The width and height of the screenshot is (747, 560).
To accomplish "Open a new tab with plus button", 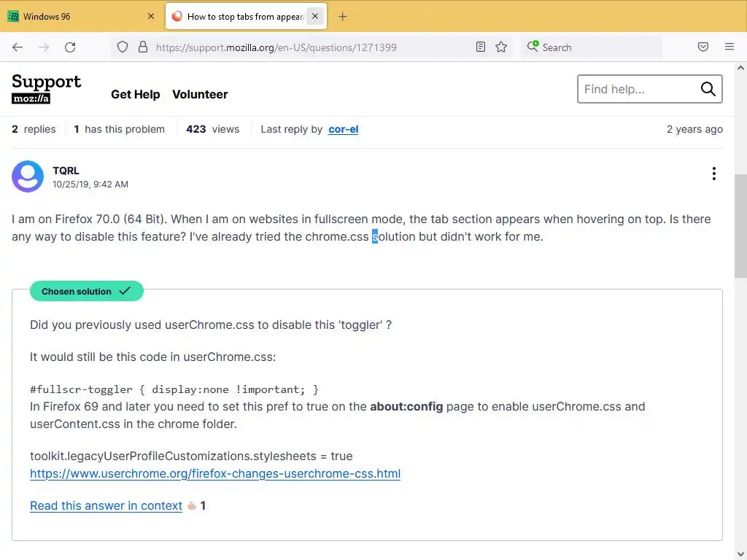I will click(x=343, y=17).
